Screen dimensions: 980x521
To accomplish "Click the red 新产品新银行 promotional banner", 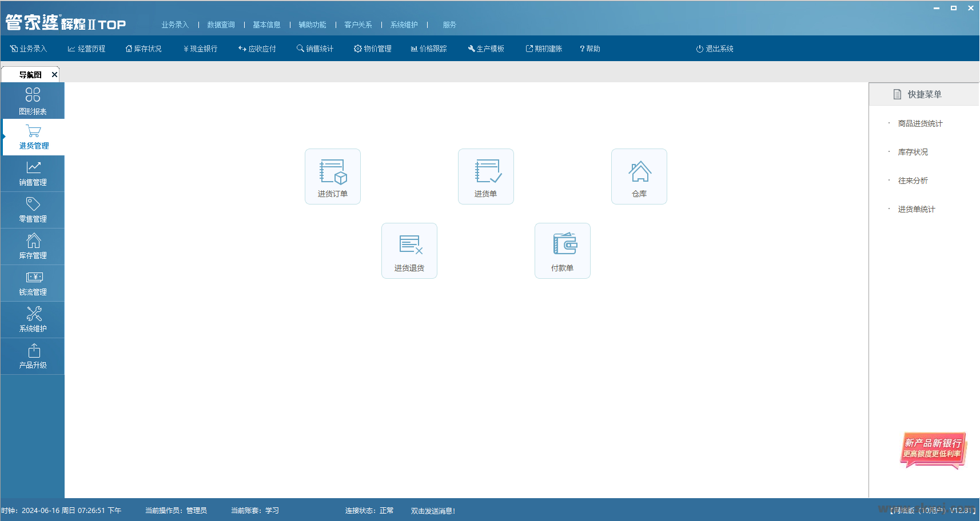I will tap(933, 449).
